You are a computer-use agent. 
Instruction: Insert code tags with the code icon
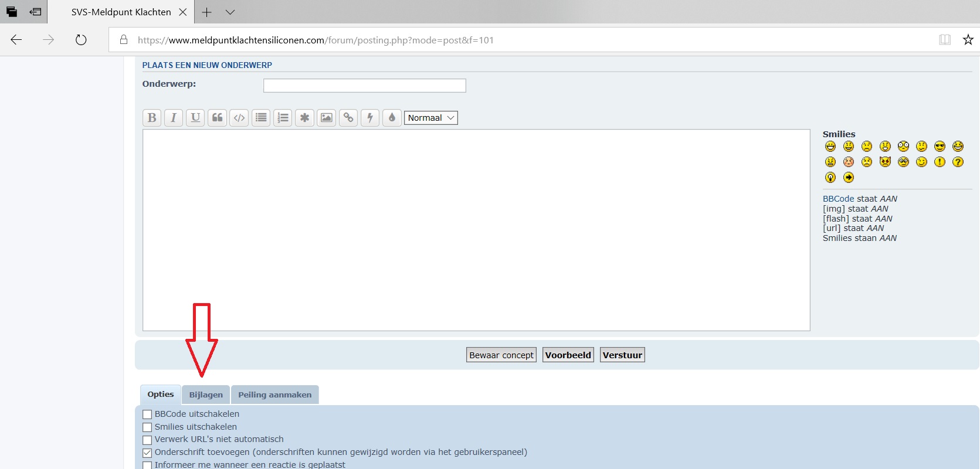[239, 118]
